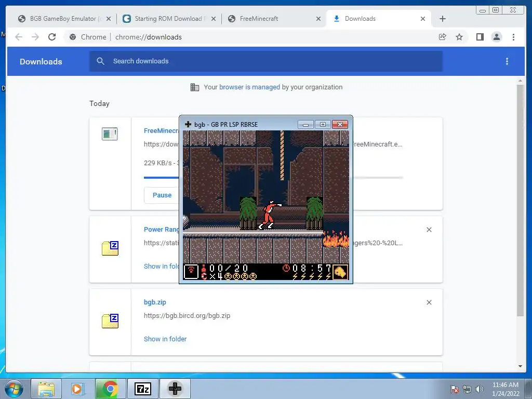The image size is (532, 399).
Task: Reload the downloads page
Action: pyautogui.click(x=52, y=37)
